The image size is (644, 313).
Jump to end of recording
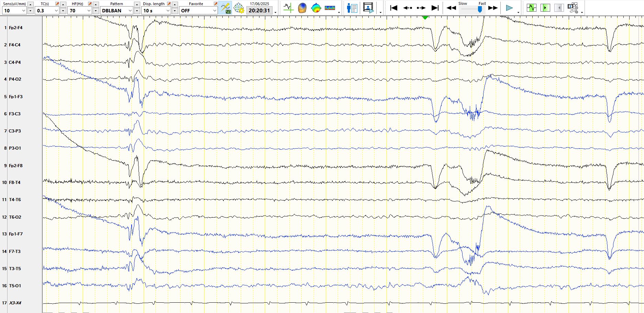435,8
